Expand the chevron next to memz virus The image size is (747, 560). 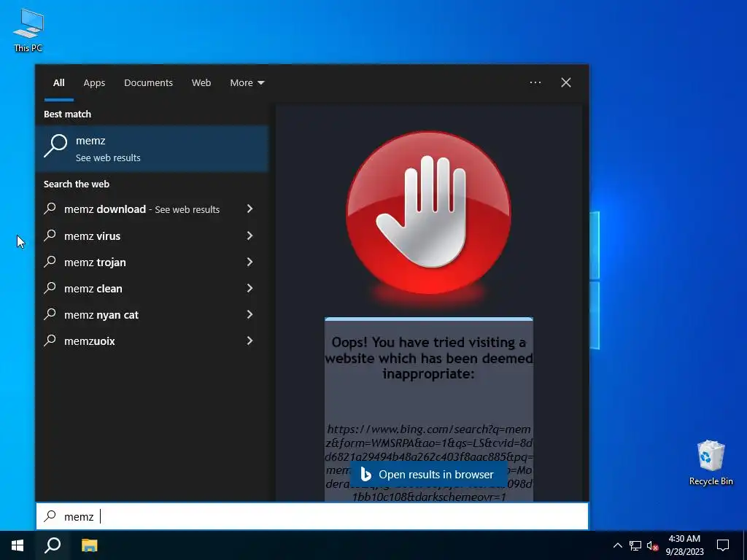pos(249,236)
